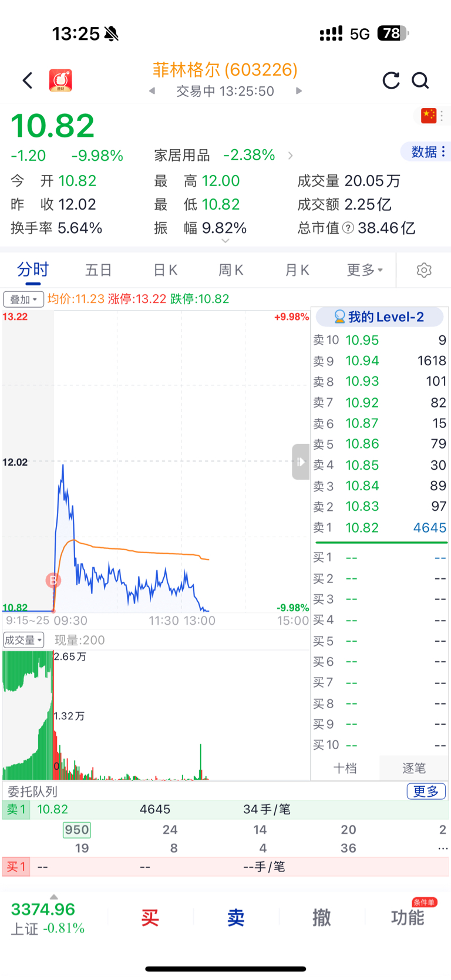Select the 逐笔 tick tab
This screenshot has width=451, height=980.
(414, 768)
